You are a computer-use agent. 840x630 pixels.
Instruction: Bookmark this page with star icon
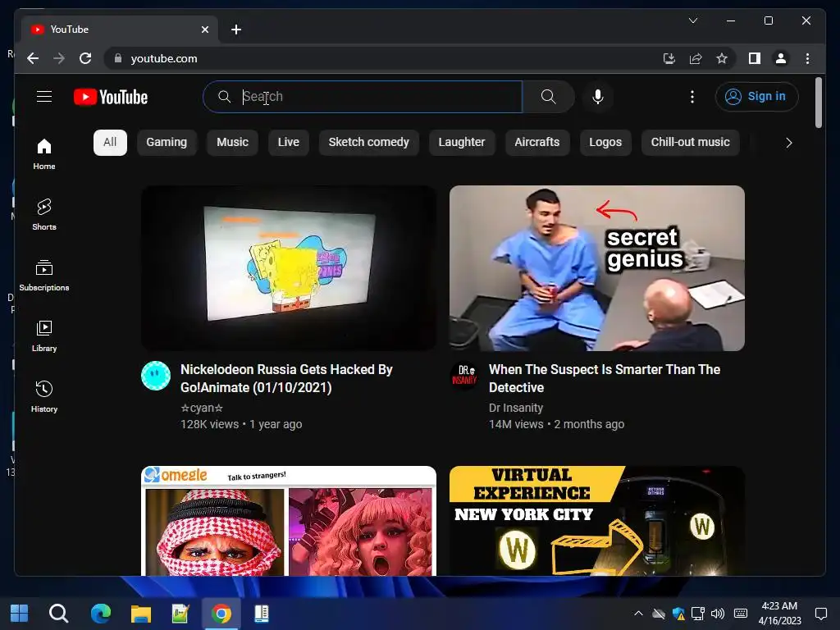coord(722,58)
